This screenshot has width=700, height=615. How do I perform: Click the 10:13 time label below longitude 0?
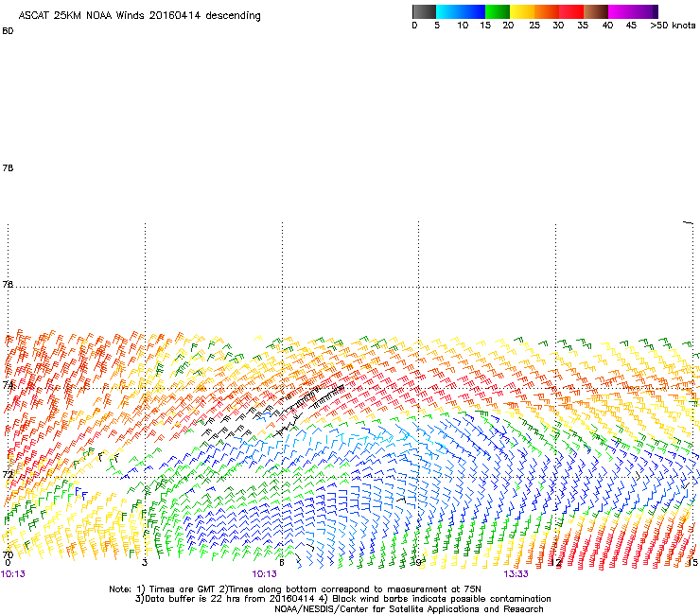pyautogui.click(x=13, y=574)
